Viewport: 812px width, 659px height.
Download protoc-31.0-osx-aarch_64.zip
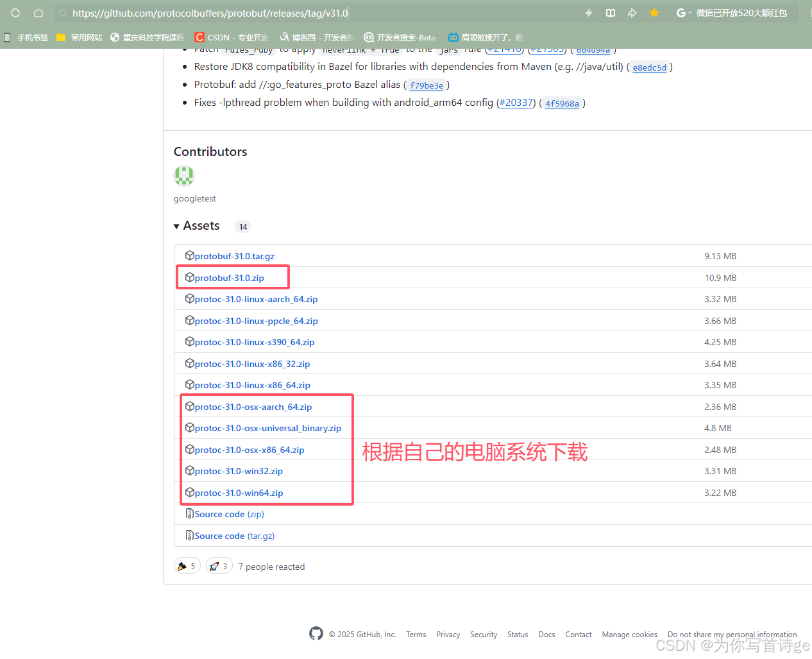click(x=253, y=407)
